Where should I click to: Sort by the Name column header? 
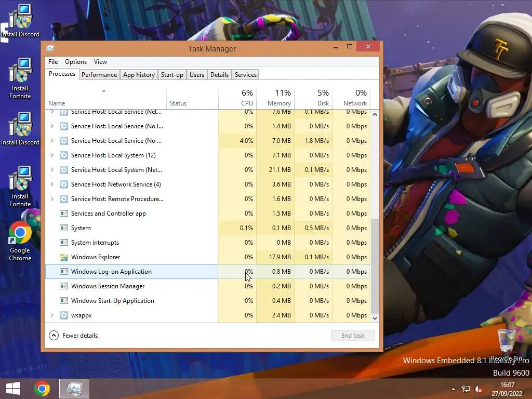coord(105,98)
